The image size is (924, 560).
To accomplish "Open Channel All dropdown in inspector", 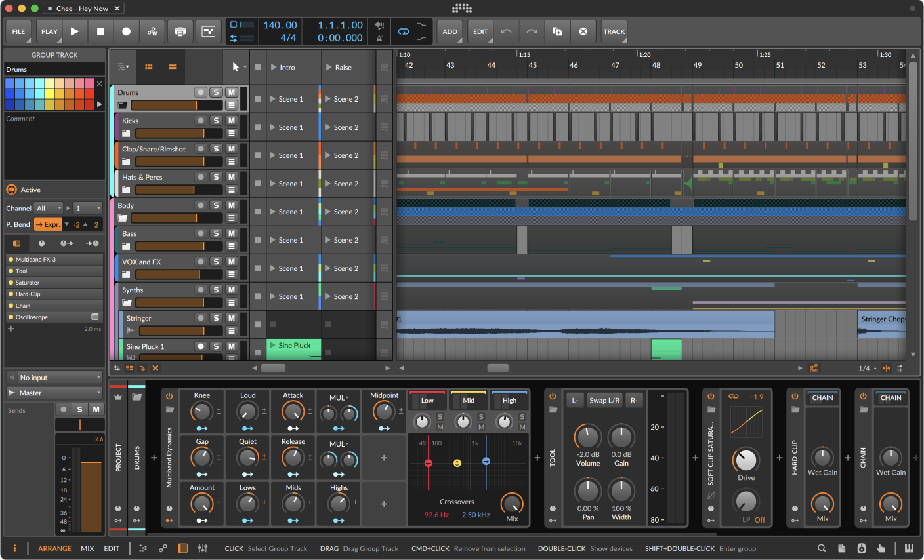I will click(49, 209).
